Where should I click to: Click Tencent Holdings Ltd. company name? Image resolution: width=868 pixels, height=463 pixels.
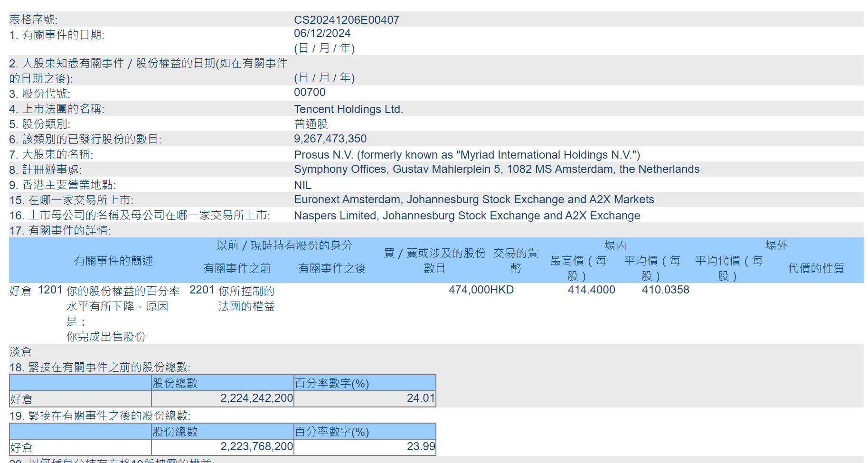point(349,109)
